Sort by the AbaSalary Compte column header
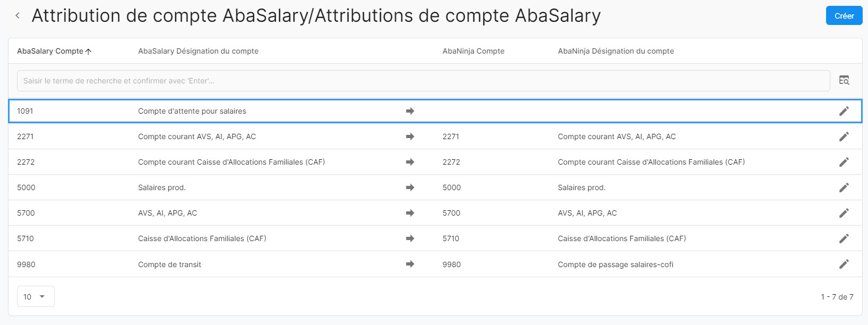868x325 pixels. tap(50, 51)
